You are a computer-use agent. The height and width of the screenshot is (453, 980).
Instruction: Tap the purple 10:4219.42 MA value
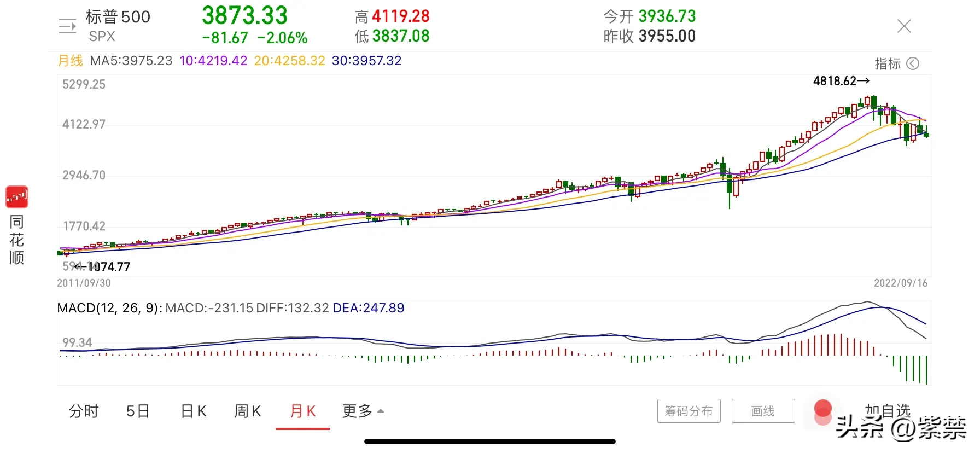[x=213, y=60]
